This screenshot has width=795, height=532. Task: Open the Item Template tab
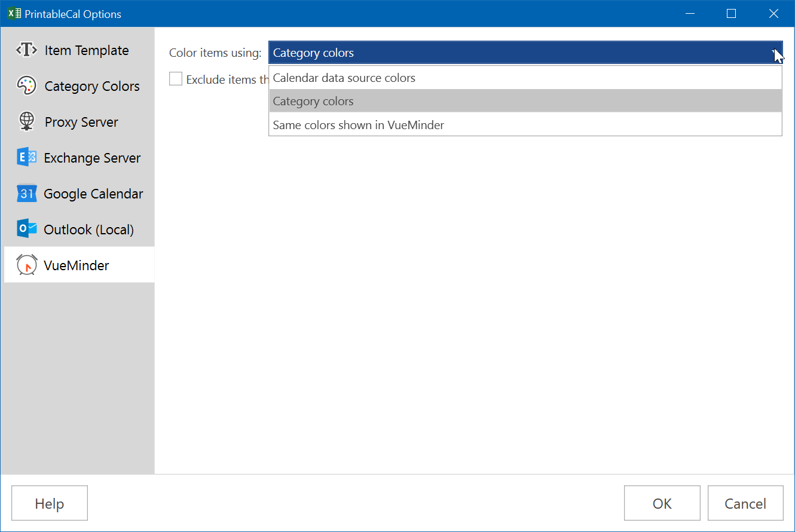[79, 50]
